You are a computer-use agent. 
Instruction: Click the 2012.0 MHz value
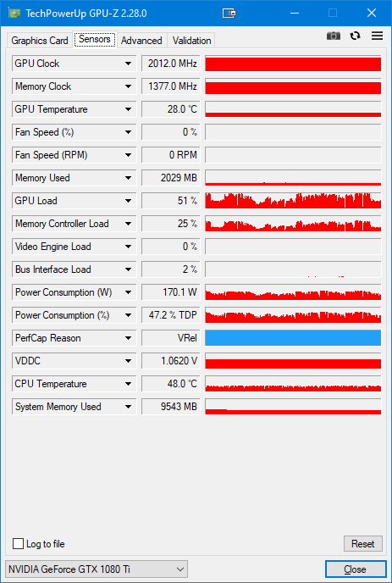(x=173, y=64)
